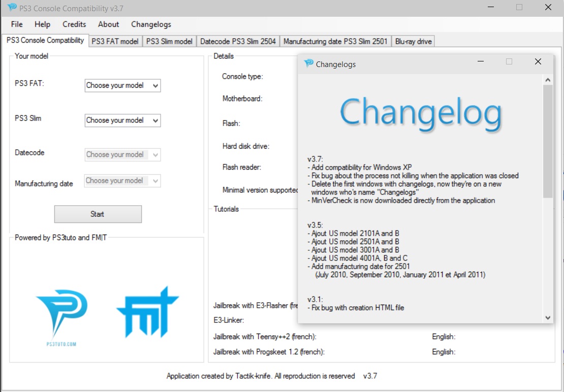Click 'Jailbreak with Teensy++2 (french):' label
Screen dimensions: 564x392
[x=265, y=337]
